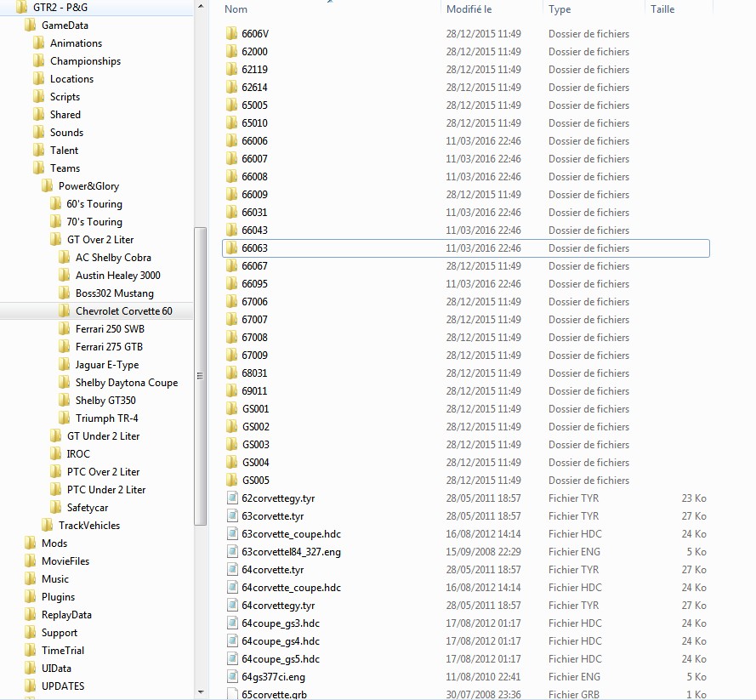The width and height of the screenshot is (756, 700).
Task: Click the folder icon beside Power&Glory
Action: (48, 185)
